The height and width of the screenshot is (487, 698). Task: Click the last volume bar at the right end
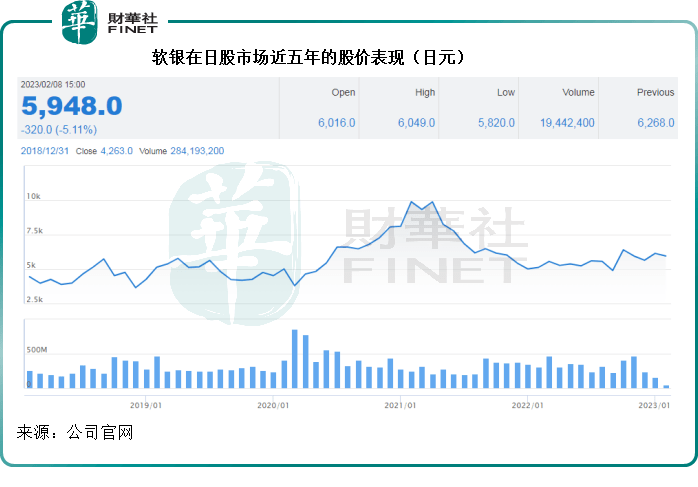click(666, 386)
